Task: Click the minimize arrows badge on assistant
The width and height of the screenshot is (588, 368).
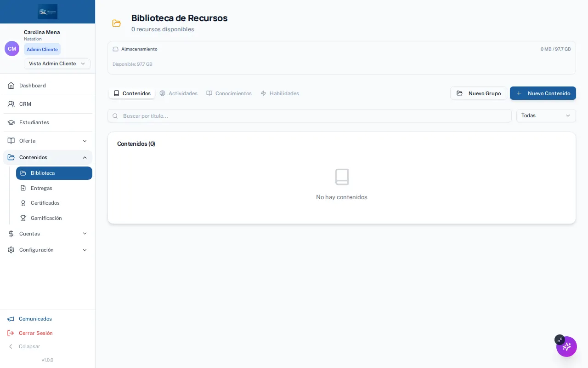Action: 560,339
